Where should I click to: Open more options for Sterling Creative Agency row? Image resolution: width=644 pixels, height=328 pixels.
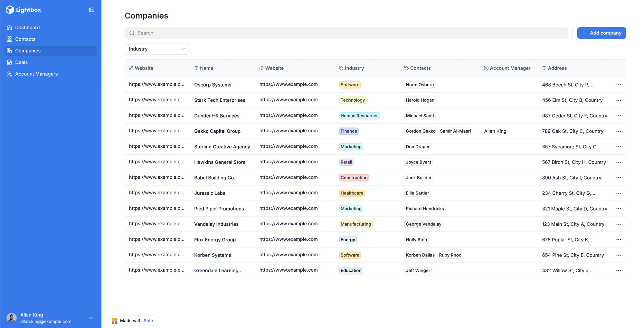[618, 146]
